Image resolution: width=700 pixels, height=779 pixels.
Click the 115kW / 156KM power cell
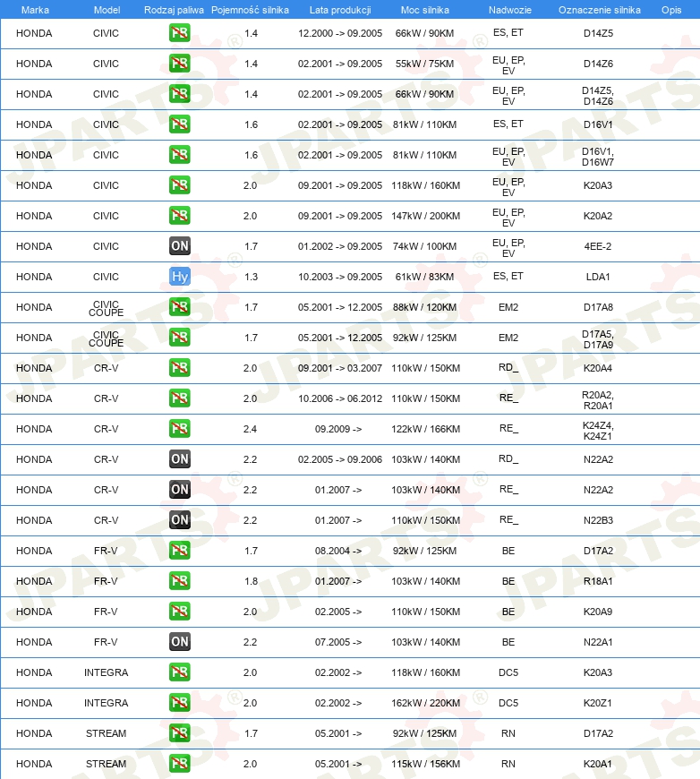[426, 764]
